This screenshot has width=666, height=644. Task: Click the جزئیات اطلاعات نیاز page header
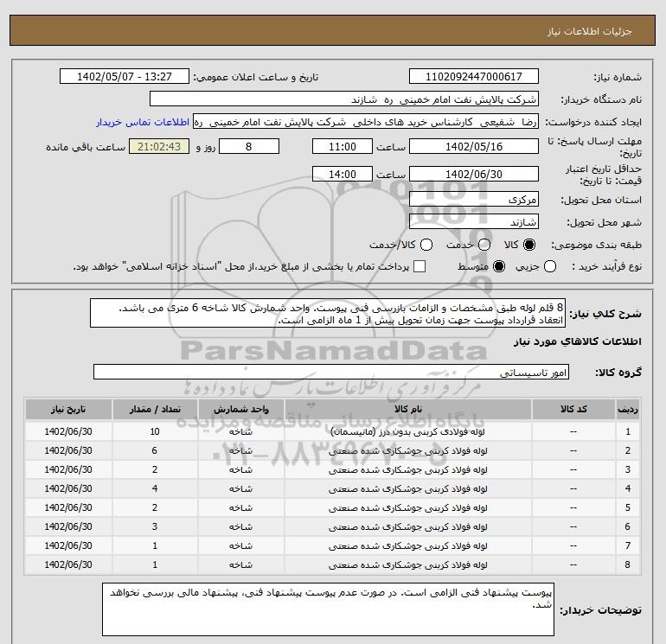589,32
